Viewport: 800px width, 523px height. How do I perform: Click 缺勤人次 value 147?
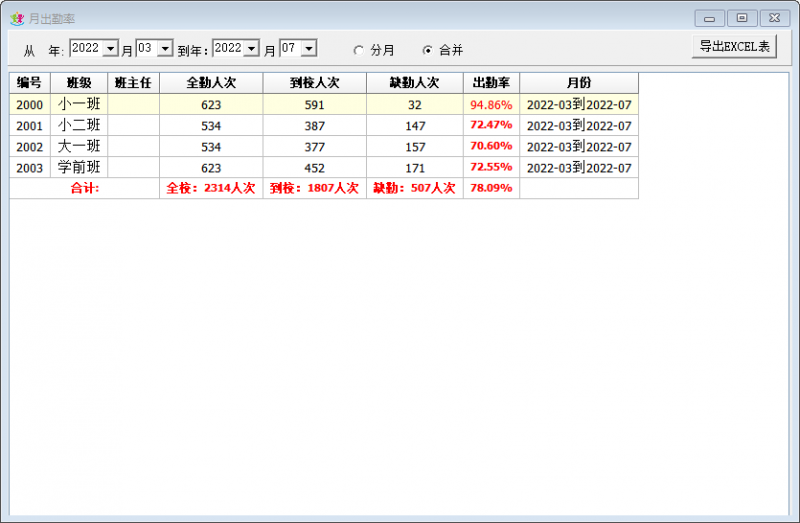click(415, 126)
